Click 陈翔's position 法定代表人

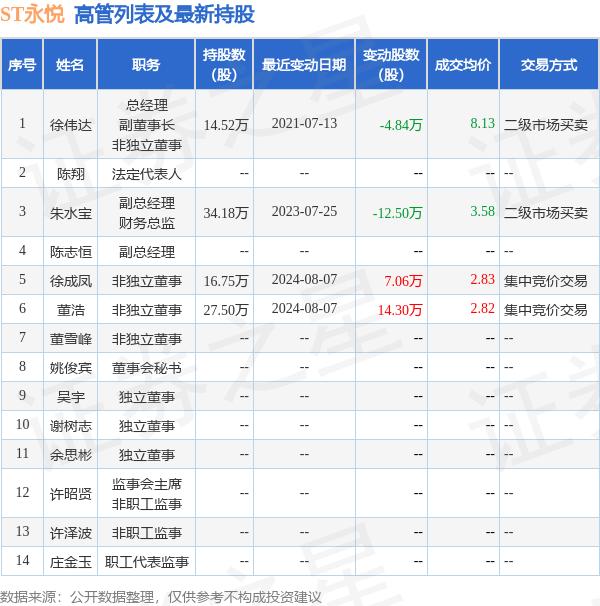click(x=147, y=174)
